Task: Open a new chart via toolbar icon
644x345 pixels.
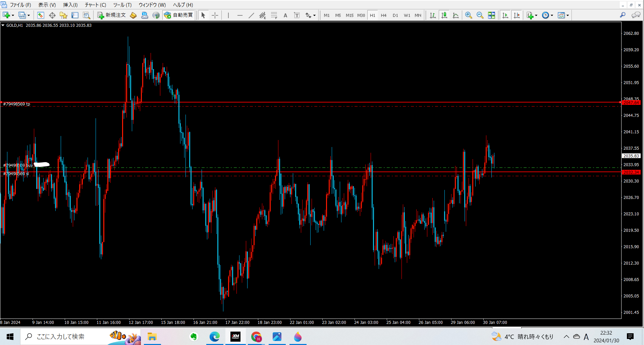Action: click(6, 15)
